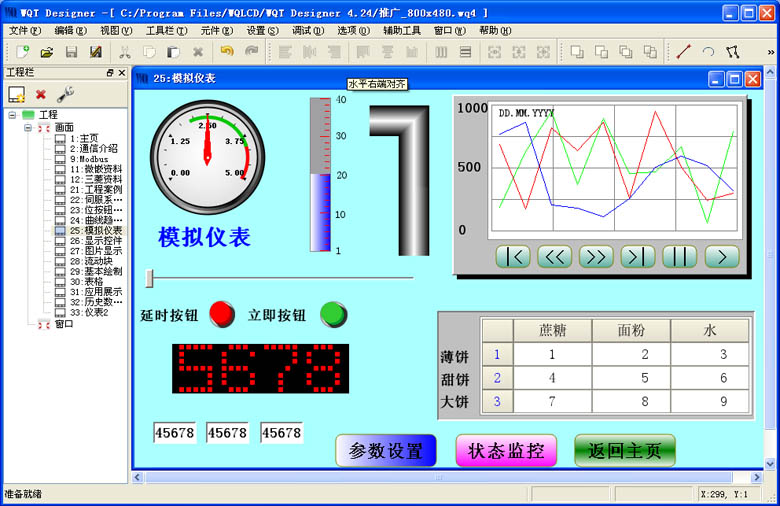Click the 状态监控 button

505,450
